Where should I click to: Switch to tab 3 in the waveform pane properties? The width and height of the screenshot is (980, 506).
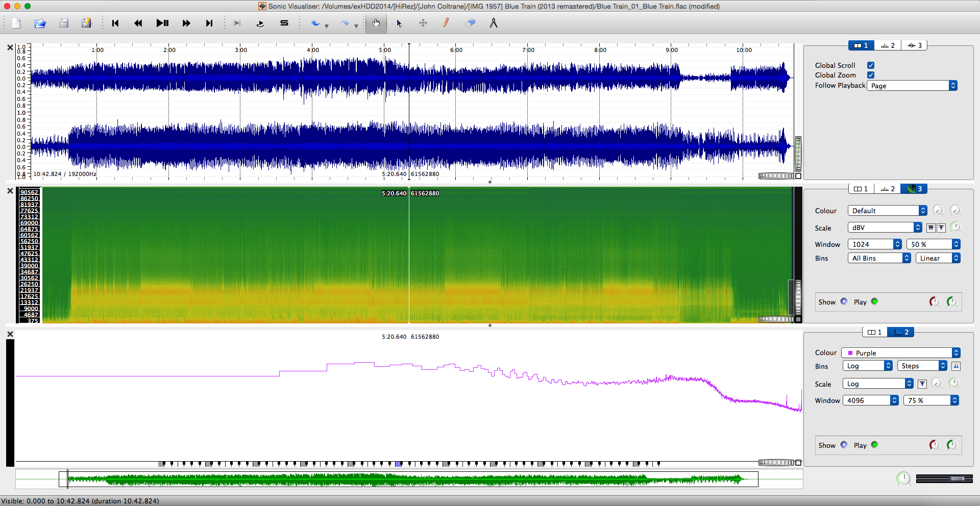click(914, 45)
